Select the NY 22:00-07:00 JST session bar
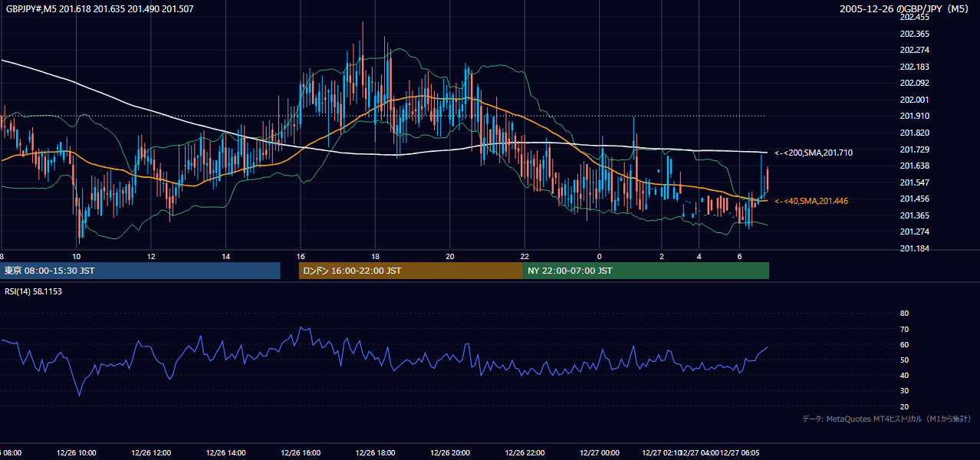This screenshot has height=460, width=980. coord(646,271)
